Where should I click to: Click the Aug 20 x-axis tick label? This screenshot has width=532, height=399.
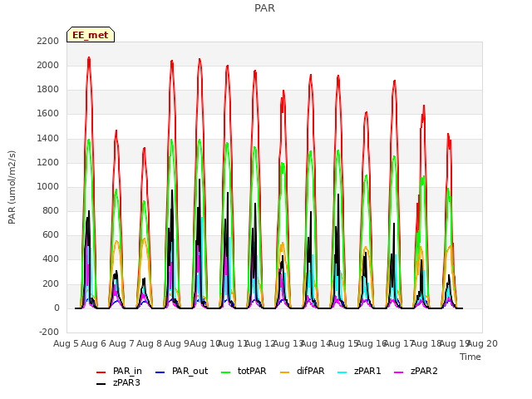(x=482, y=343)
